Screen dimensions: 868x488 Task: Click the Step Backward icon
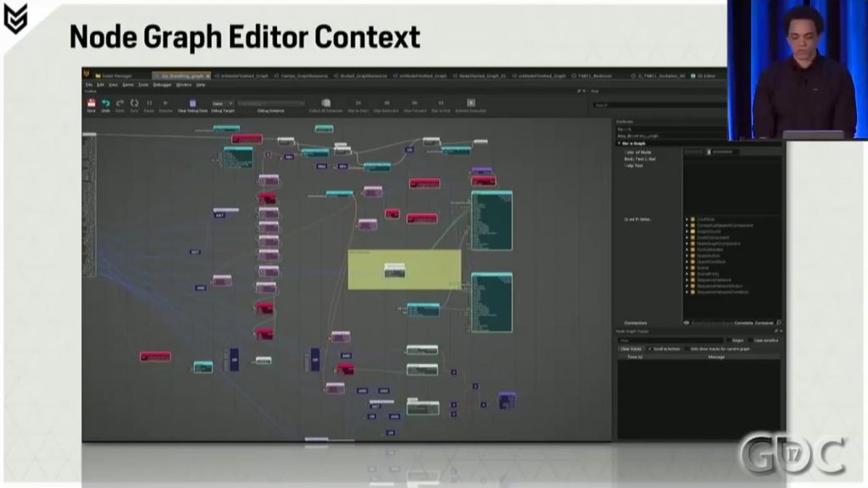387,103
